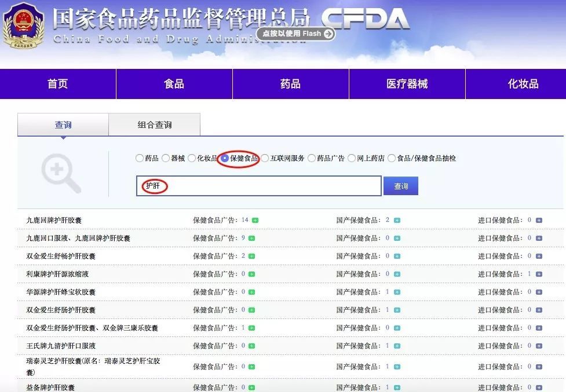Expand 国产保健食品 for 双金爱生舒畅护肝胶囊
The image size is (566, 392).
(x=397, y=257)
